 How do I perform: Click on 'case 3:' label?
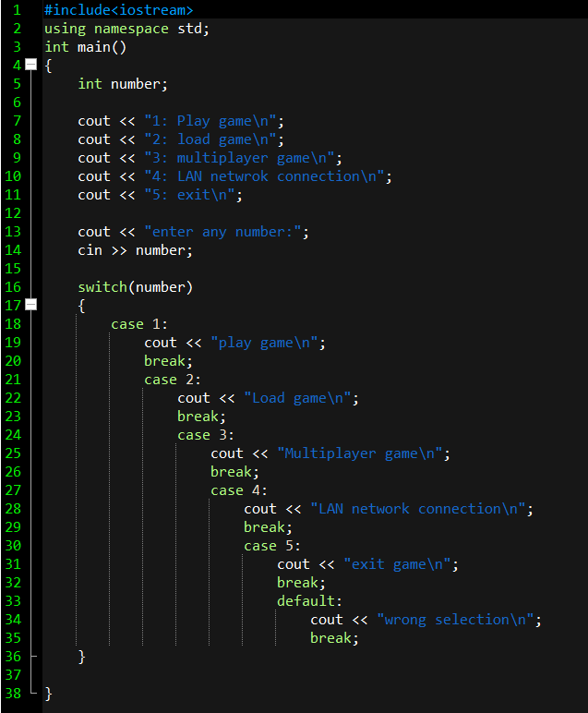click(206, 435)
